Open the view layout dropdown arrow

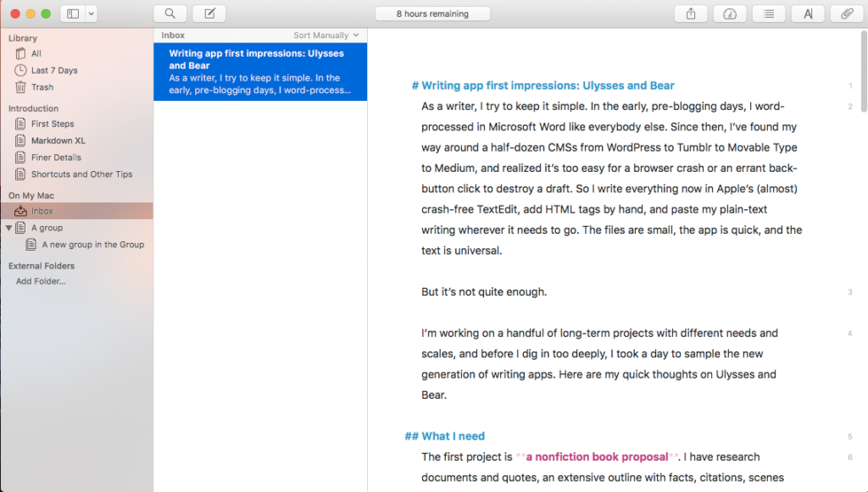pos(92,14)
